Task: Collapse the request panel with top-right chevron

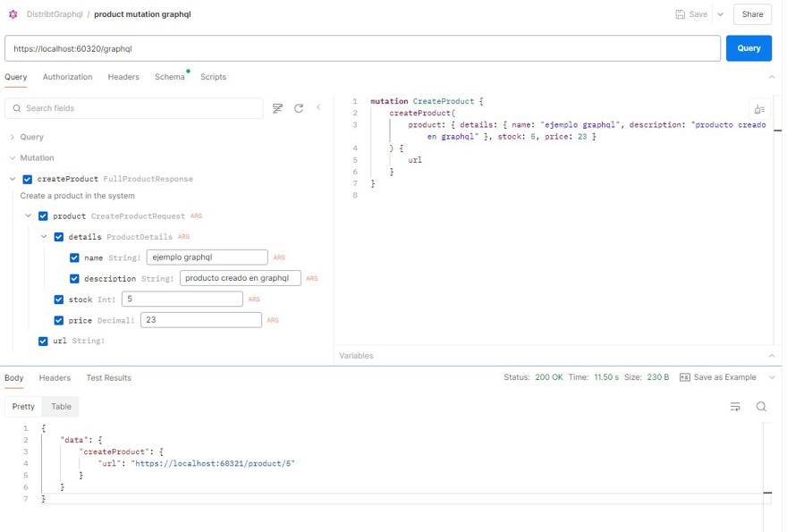Action: [772, 77]
